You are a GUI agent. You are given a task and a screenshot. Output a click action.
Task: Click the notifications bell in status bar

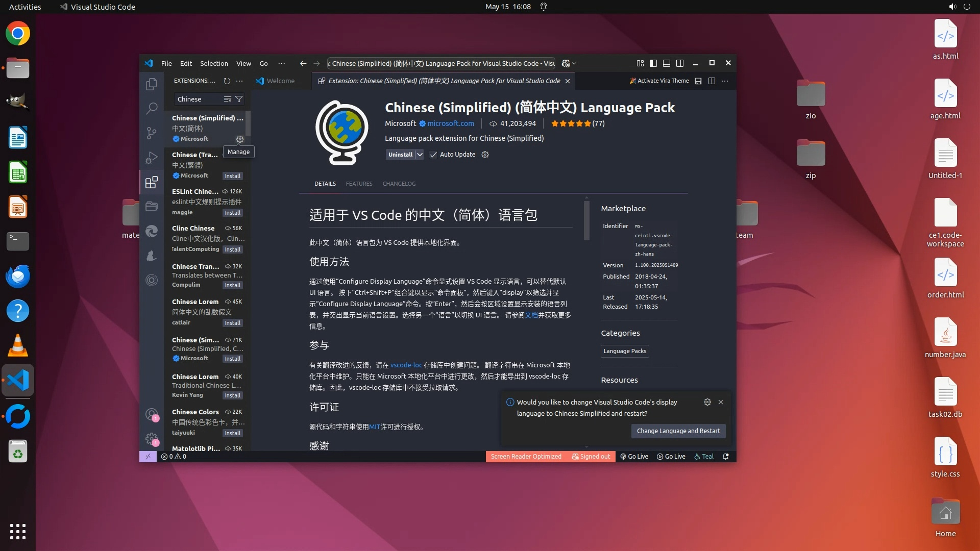pos(725,457)
